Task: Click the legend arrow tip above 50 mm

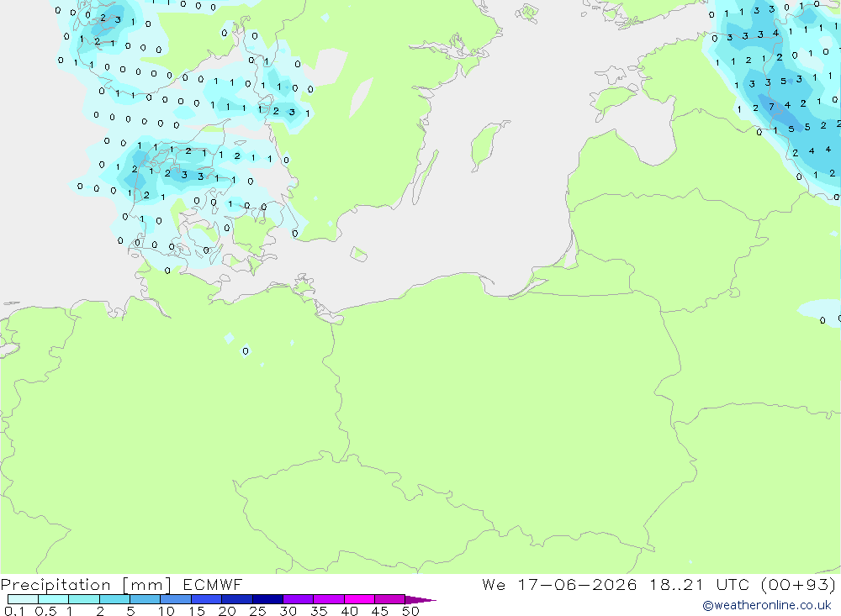Action: (421, 600)
